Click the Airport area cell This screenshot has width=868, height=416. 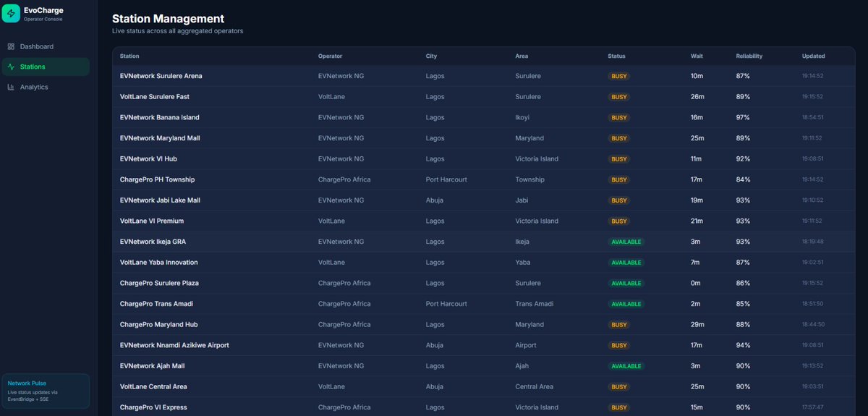coord(526,345)
